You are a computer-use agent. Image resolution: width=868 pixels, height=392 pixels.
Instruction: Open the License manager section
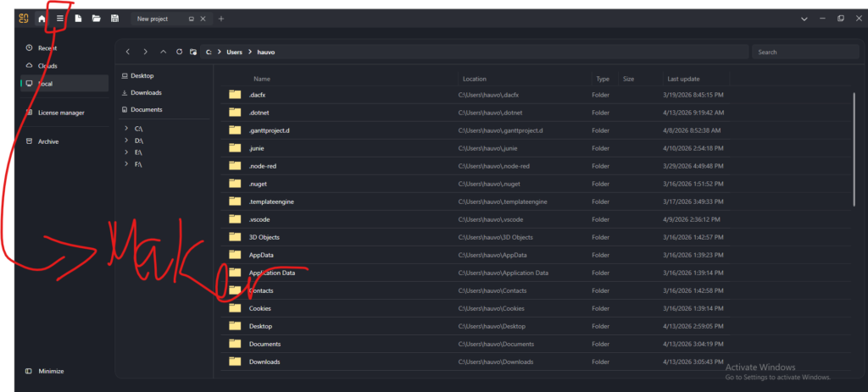(60, 113)
